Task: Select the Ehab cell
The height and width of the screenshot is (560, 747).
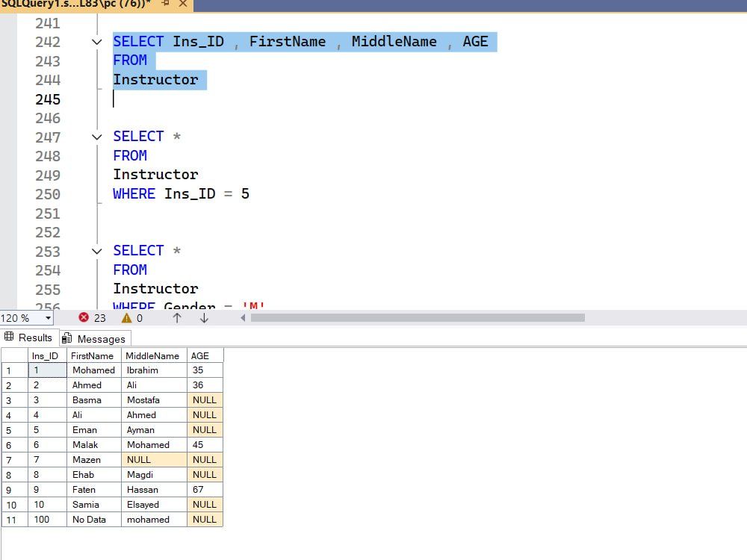Action: pos(94,475)
